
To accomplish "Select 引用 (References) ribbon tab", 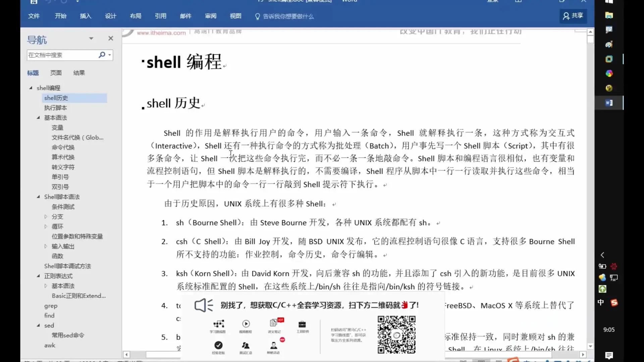I will point(161,16).
